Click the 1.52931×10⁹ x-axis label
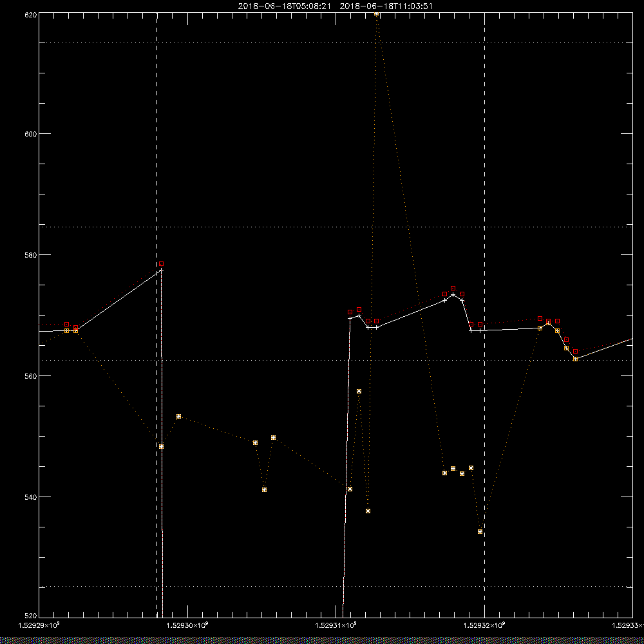The image size is (644, 644). point(336,625)
